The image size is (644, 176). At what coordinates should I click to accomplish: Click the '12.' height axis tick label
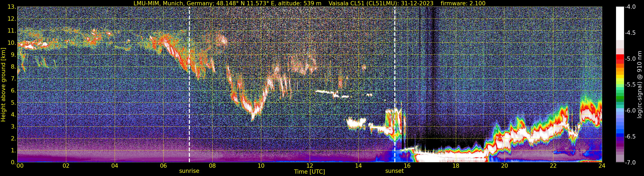coord(12,19)
